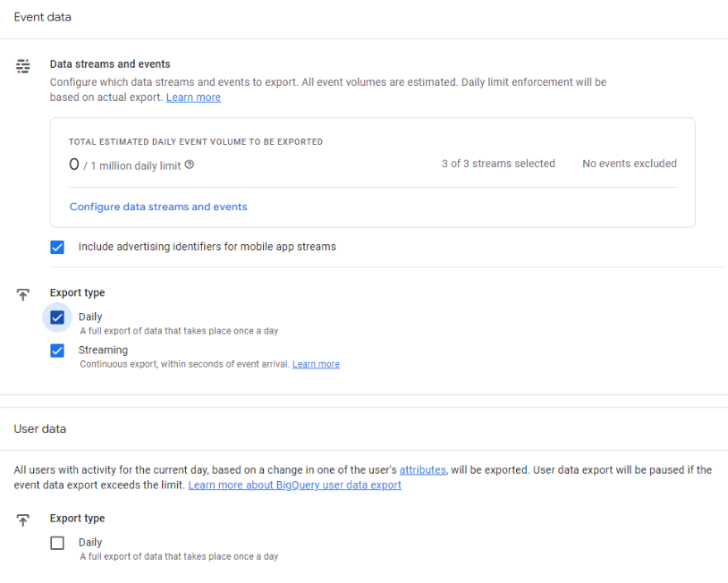Uncheck the Daily export under Event data

tap(57, 317)
